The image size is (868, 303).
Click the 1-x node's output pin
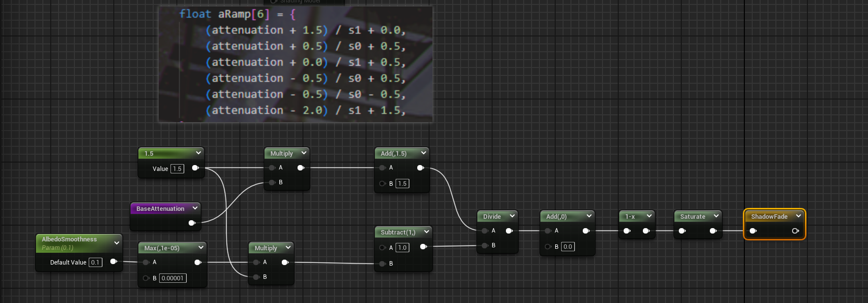point(646,231)
